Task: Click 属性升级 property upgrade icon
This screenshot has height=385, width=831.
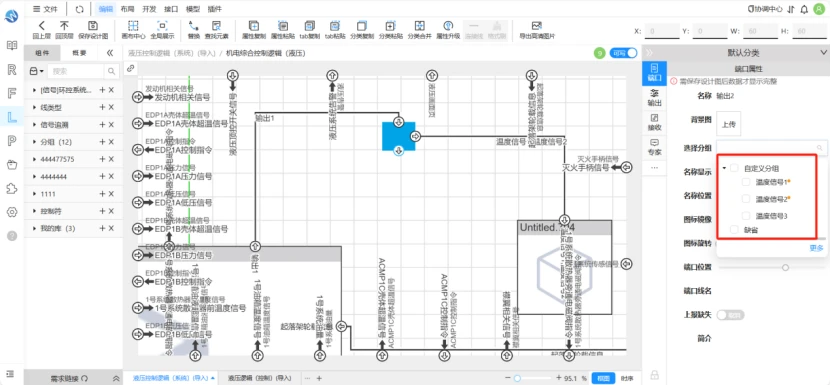Action: pyautogui.click(x=448, y=25)
